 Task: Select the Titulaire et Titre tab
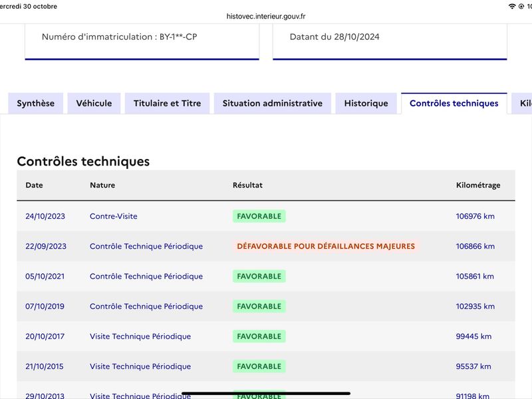[168, 104]
